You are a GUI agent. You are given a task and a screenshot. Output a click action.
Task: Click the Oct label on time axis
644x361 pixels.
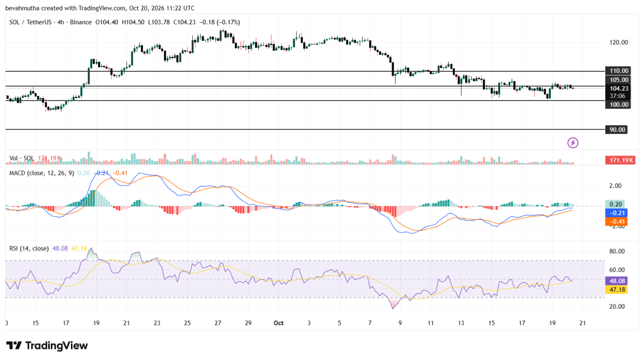pyautogui.click(x=278, y=323)
